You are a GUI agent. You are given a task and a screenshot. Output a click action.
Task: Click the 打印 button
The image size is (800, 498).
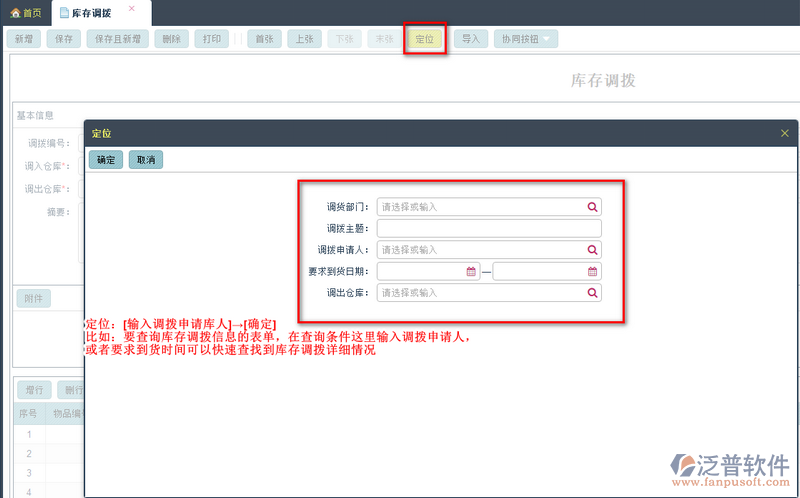[212, 39]
